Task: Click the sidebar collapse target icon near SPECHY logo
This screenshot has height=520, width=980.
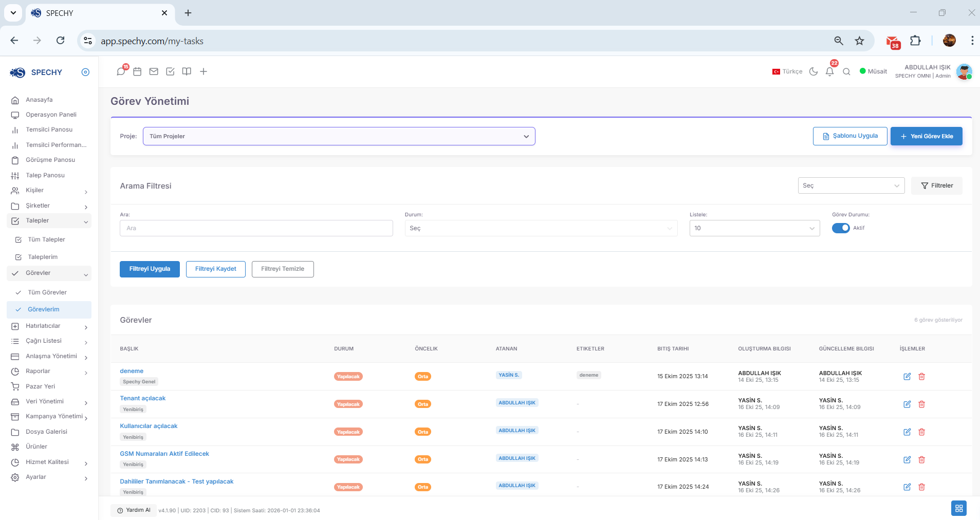Action: pyautogui.click(x=85, y=72)
